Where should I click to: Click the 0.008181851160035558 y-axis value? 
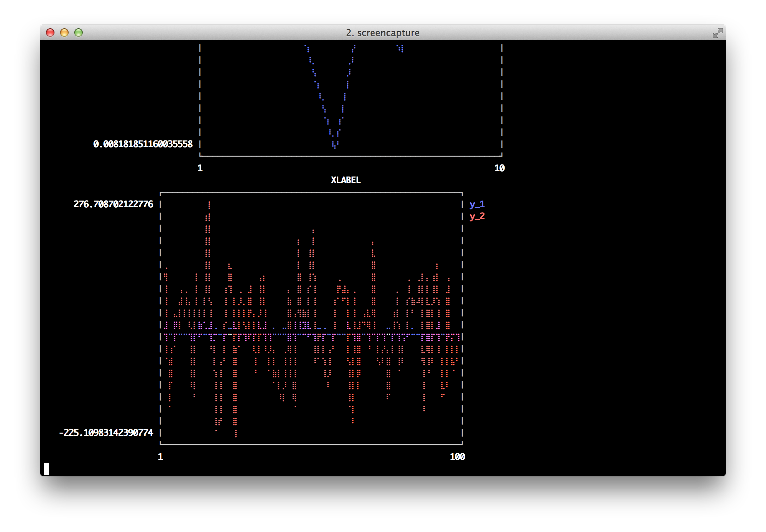143,144
